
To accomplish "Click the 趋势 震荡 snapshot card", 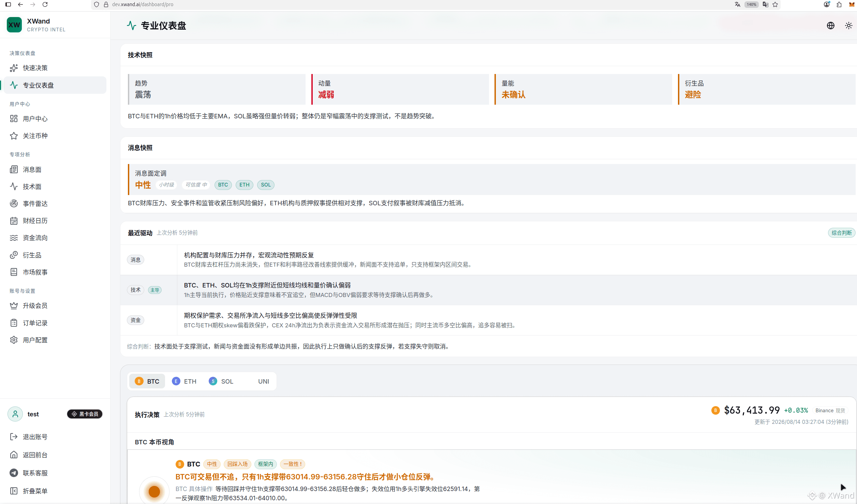I will point(217,89).
